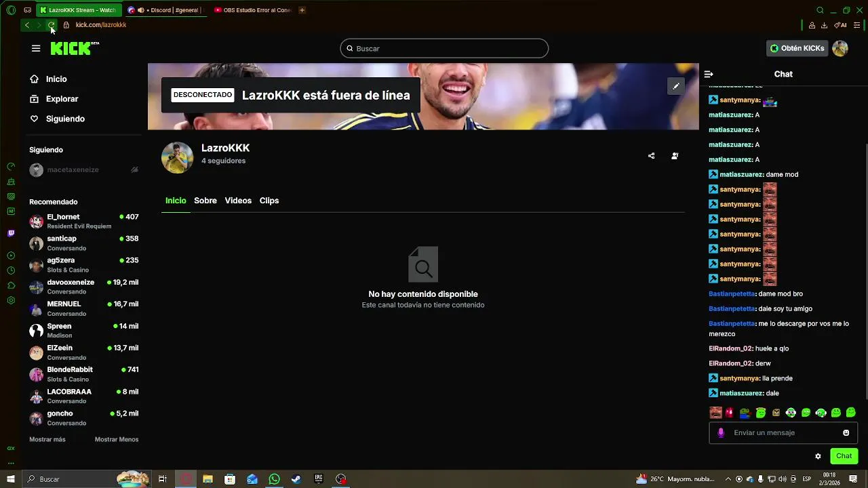The width and height of the screenshot is (868, 488).
Task: Switch to the Discord #general browser tab
Action: tap(166, 10)
